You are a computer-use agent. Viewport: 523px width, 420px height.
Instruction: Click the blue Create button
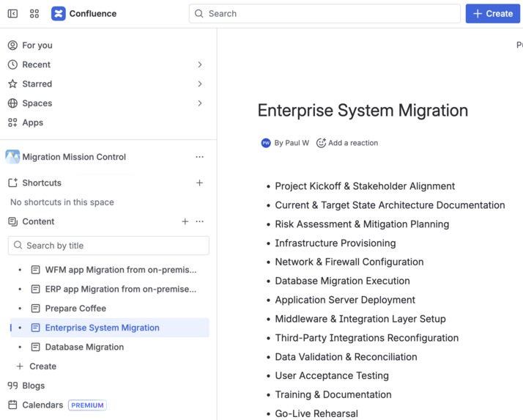pos(493,14)
